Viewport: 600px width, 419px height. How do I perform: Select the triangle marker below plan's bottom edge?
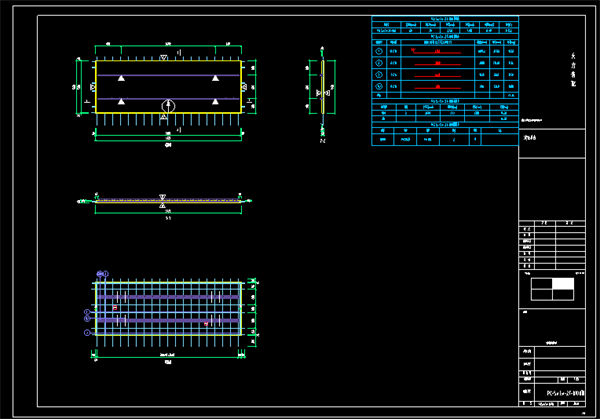[163, 116]
